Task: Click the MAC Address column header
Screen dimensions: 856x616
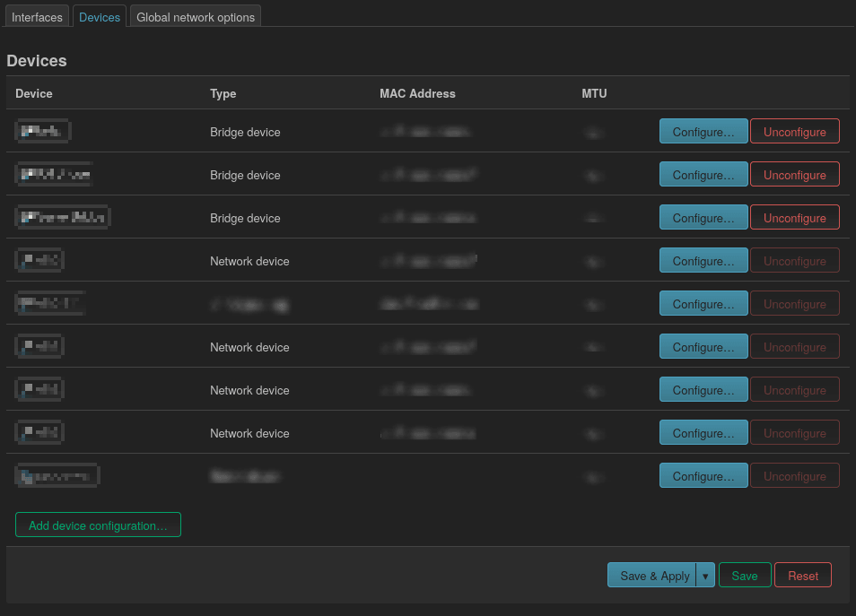Action: 417,93
